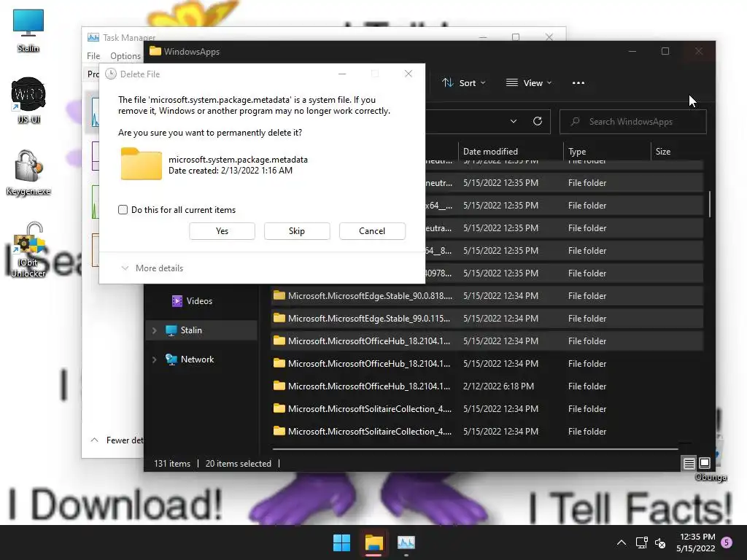Switch to Task Manager taskbar icon
This screenshot has height=560, width=747.
[x=406, y=542]
